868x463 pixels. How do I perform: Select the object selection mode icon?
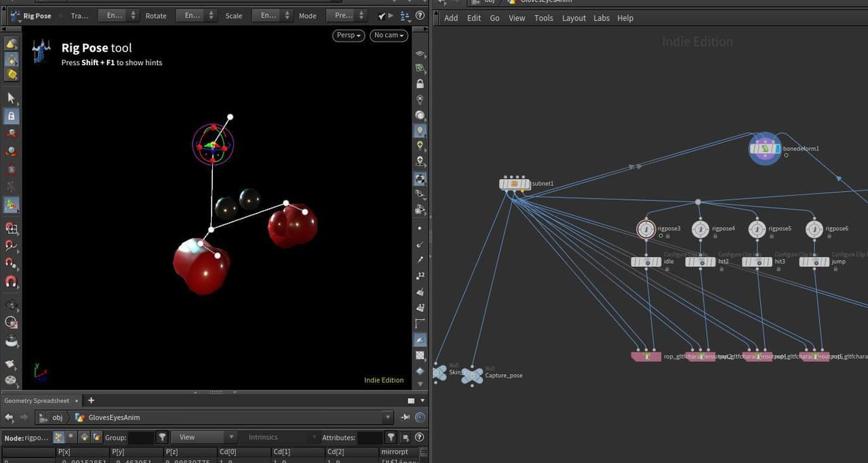[12, 44]
